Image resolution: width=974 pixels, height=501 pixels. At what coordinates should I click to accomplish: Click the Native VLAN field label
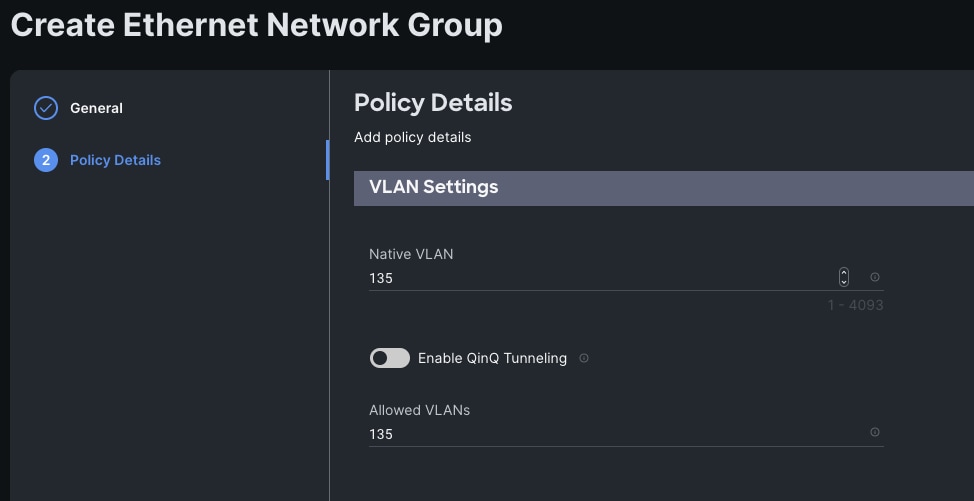[411, 254]
